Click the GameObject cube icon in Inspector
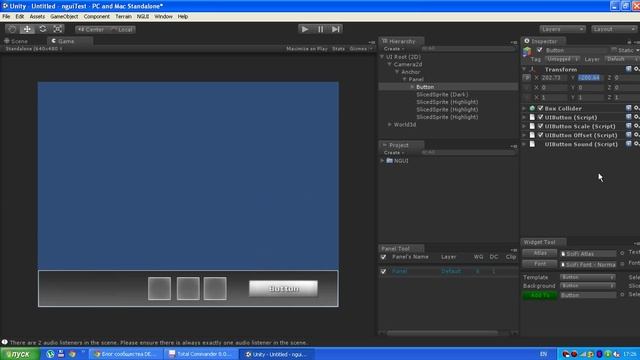640x360 pixels. click(x=527, y=52)
